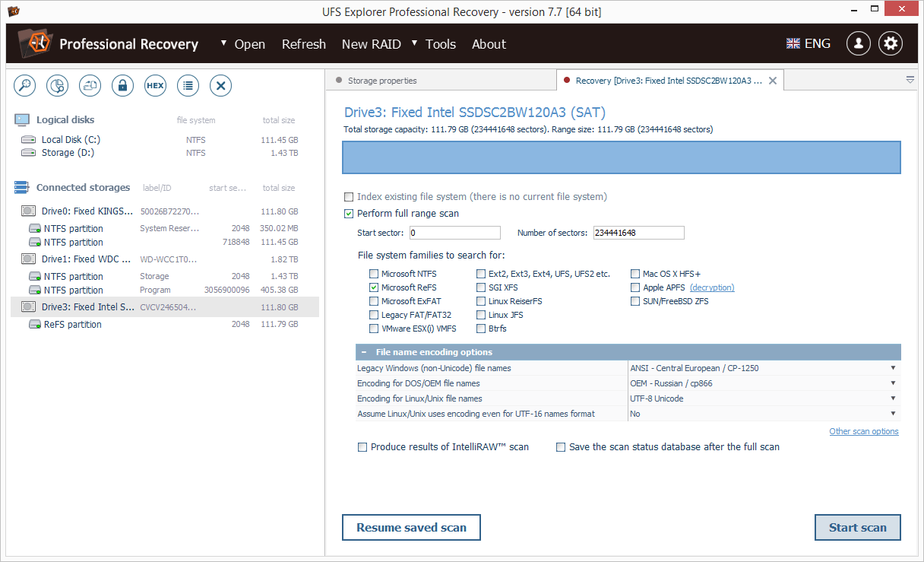
Task: Uncheck Microsoft ReFS checkbox
Action: pos(373,287)
